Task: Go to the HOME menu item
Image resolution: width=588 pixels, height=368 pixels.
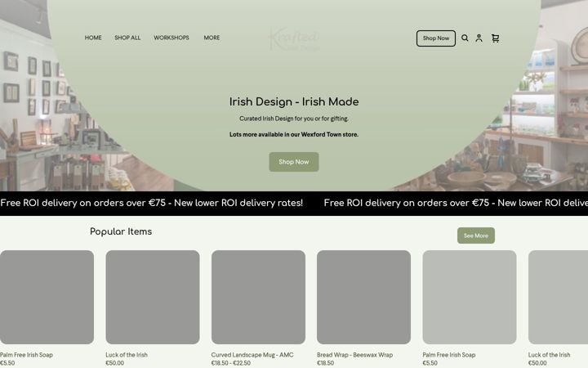Action: coord(93,38)
